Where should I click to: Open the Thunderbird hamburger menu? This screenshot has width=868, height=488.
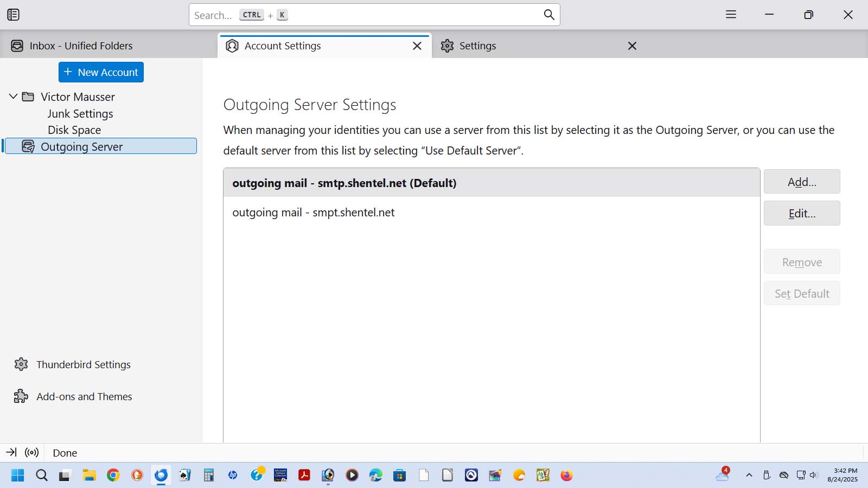coord(731,15)
